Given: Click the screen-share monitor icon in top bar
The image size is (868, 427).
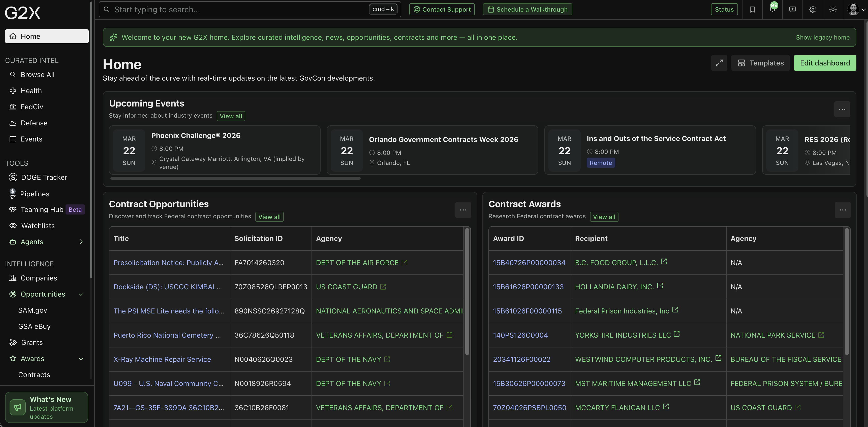Looking at the screenshot, I should click(x=793, y=9).
